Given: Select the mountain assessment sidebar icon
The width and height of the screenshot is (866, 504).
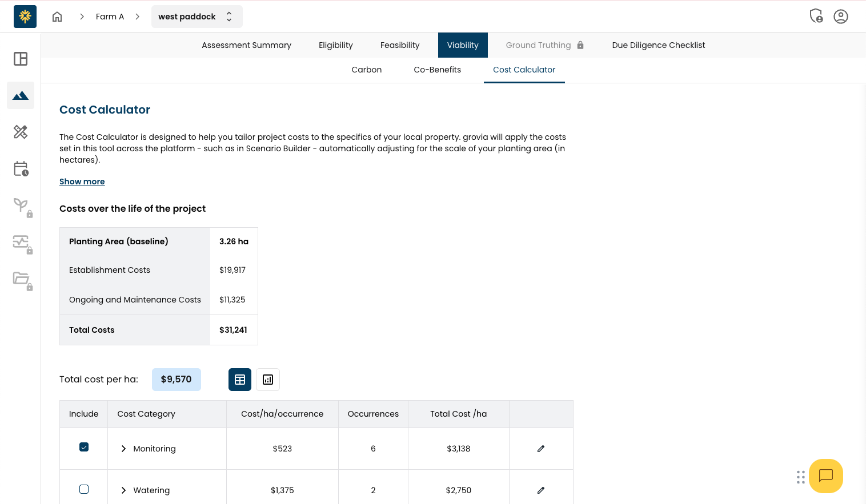Looking at the screenshot, I should coord(21,95).
